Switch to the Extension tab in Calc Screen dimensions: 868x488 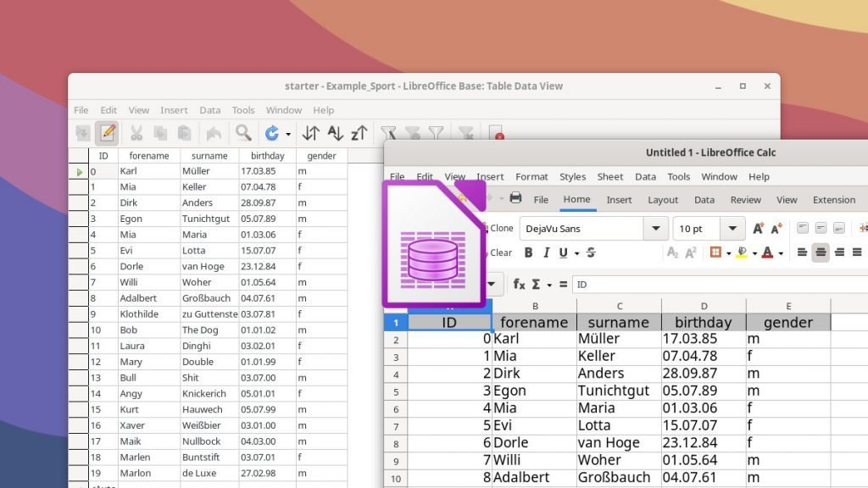click(x=834, y=200)
